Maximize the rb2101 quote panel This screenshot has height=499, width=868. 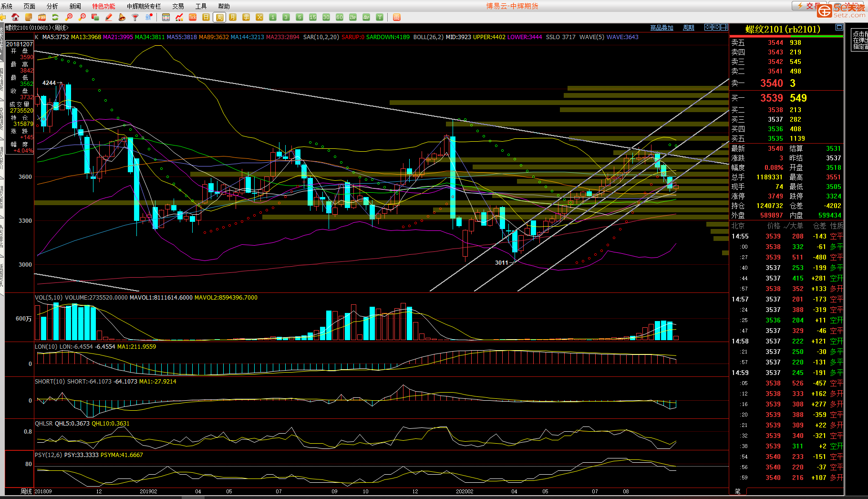839,28
